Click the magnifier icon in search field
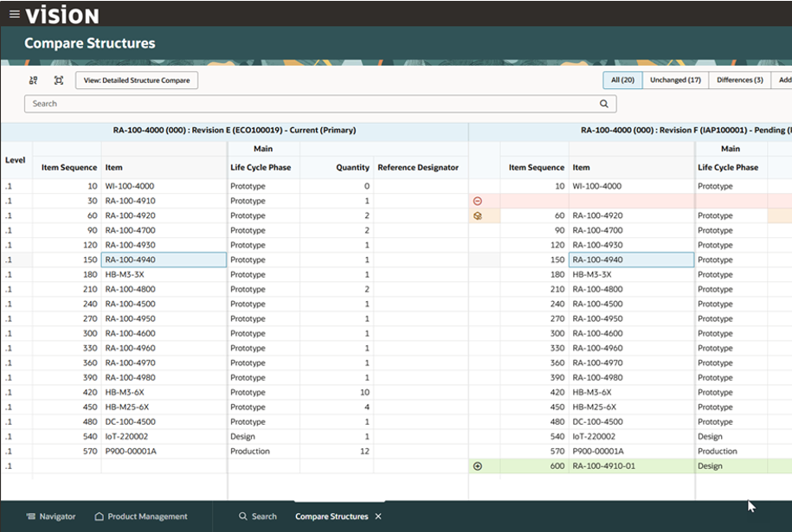This screenshot has height=532, width=792. pyautogui.click(x=604, y=104)
